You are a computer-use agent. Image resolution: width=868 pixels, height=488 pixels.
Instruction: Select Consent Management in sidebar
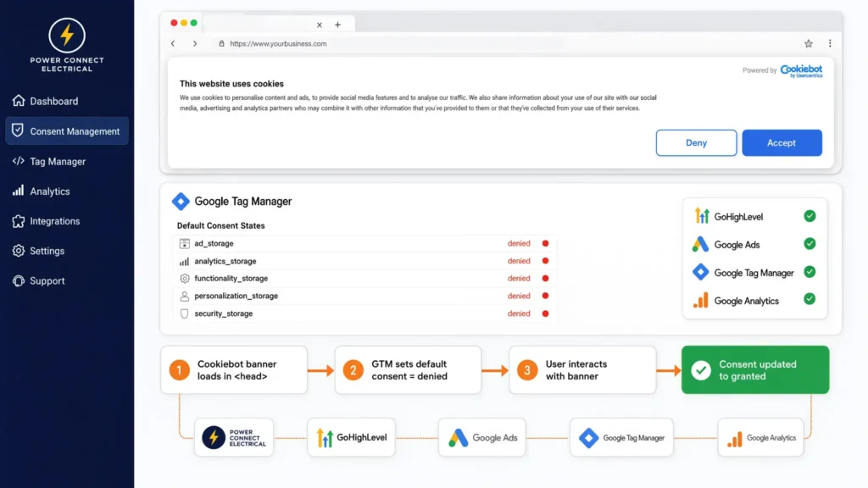click(67, 131)
